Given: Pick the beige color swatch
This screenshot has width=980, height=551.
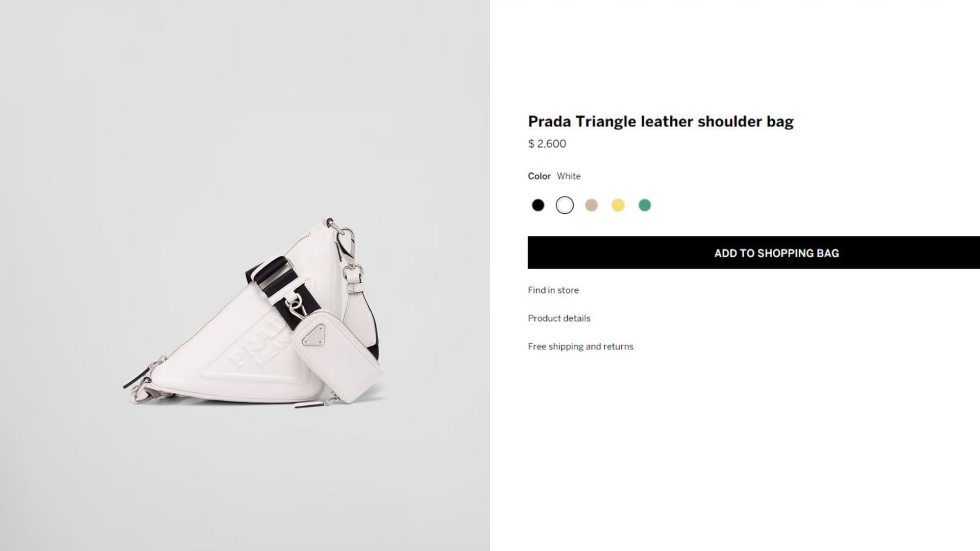Looking at the screenshot, I should [x=591, y=205].
